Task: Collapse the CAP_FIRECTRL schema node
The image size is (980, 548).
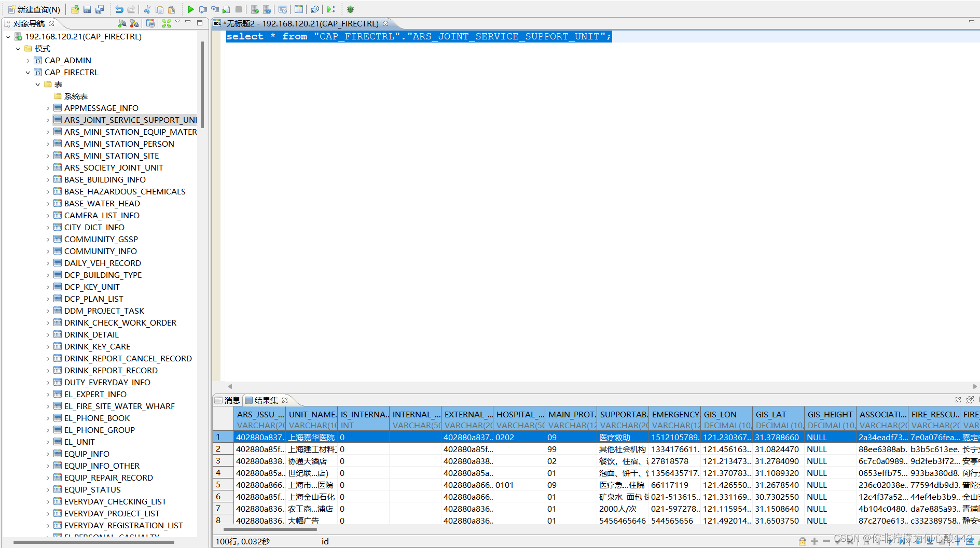Action: tap(28, 72)
